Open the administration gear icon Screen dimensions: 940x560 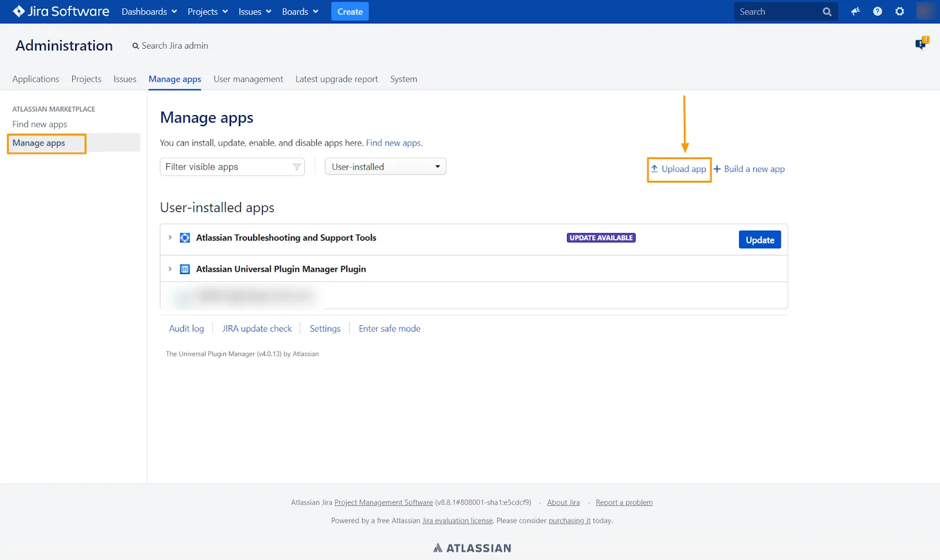coord(899,11)
